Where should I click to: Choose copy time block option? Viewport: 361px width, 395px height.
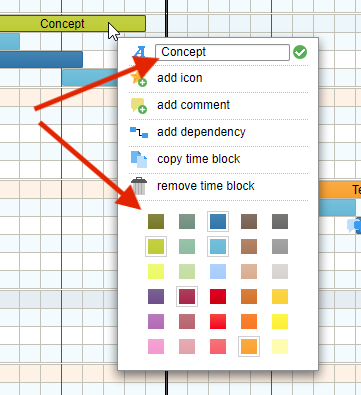click(198, 159)
